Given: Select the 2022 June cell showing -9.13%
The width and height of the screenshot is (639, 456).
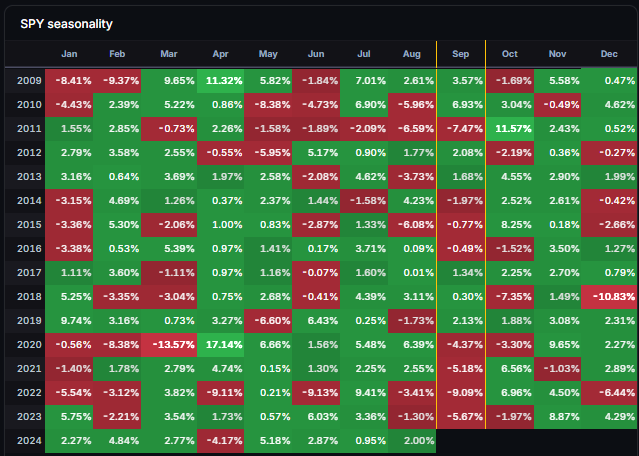Looking at the screenshot, I should (316, 393).
